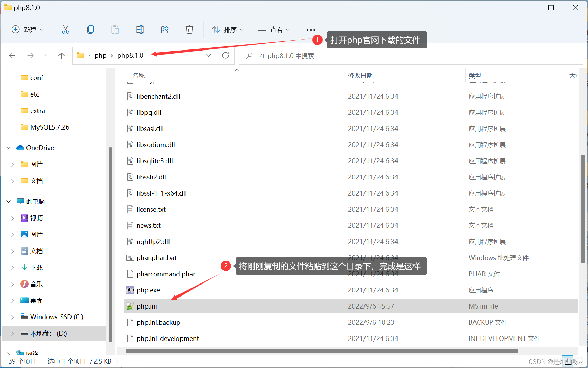
Task: Click the Copy icon in the toolbar
Action: click(90, 30)
